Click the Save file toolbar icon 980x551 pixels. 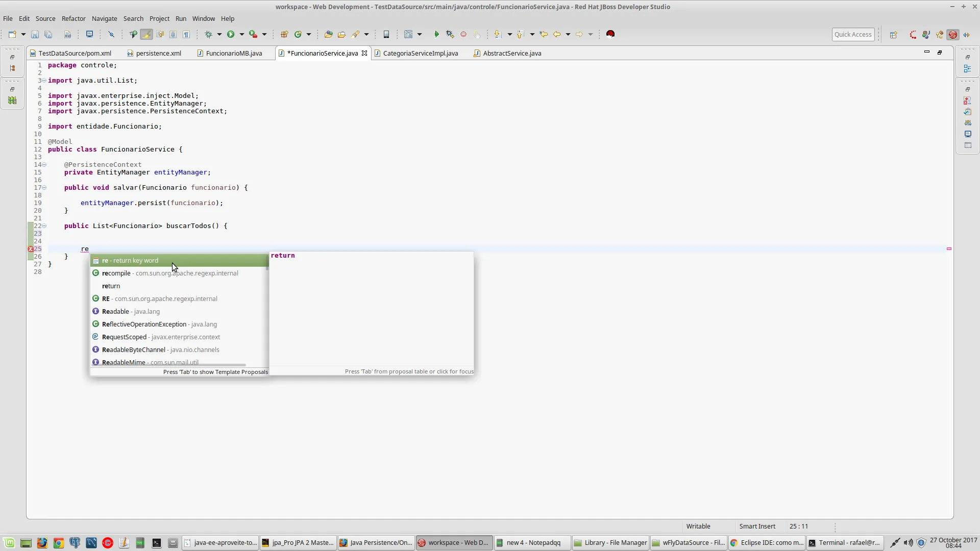click(x=35, y=34)
